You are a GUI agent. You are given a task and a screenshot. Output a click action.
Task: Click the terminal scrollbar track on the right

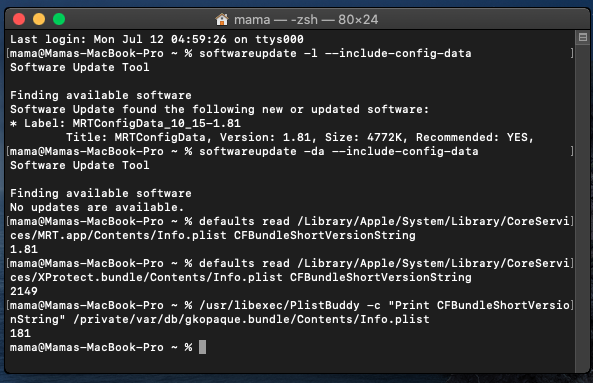[582, 204]
